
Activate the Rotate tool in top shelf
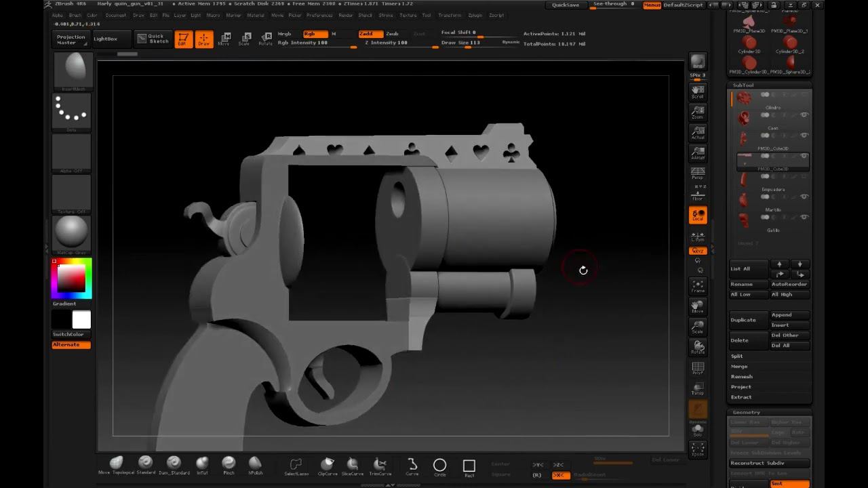tap(266, 39)
